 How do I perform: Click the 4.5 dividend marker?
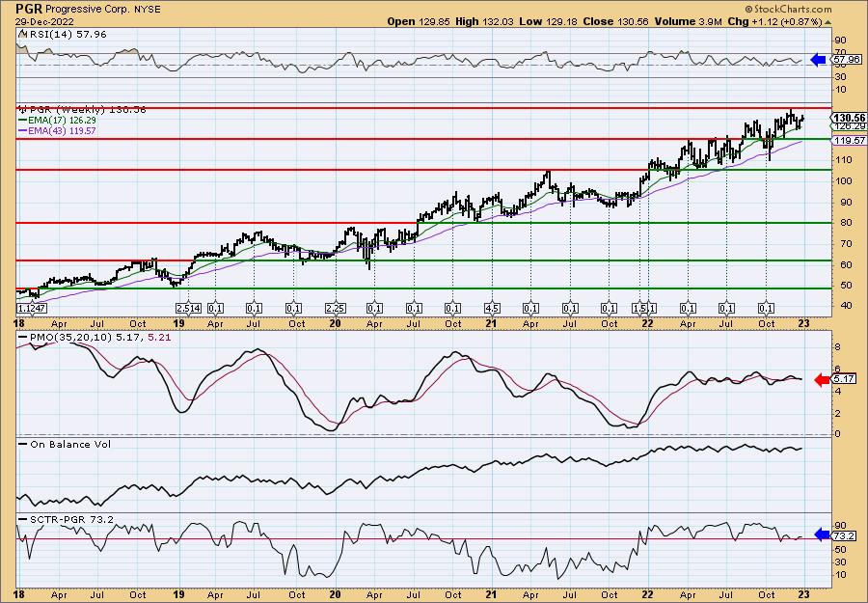coord(492,308)
